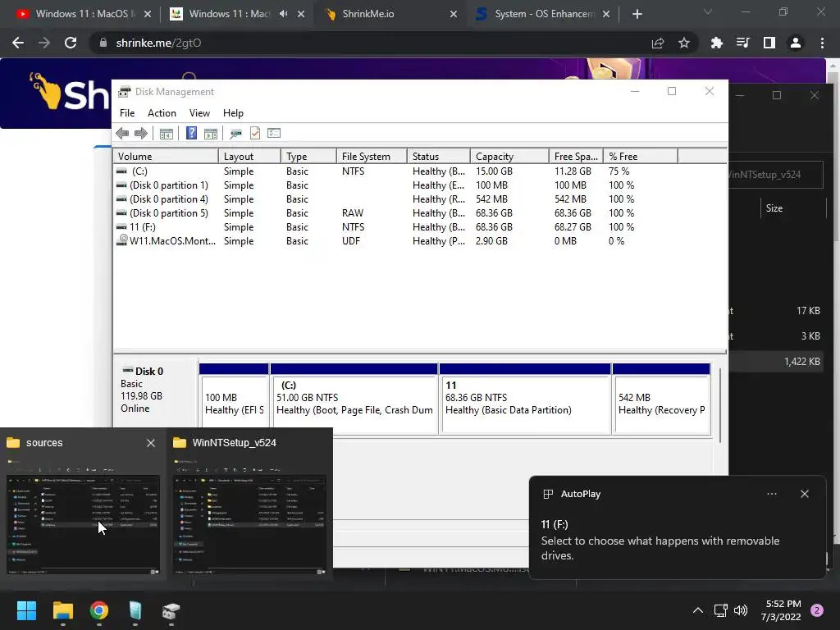Open the tab search dropdown arrow

click(x=708, y=11)
